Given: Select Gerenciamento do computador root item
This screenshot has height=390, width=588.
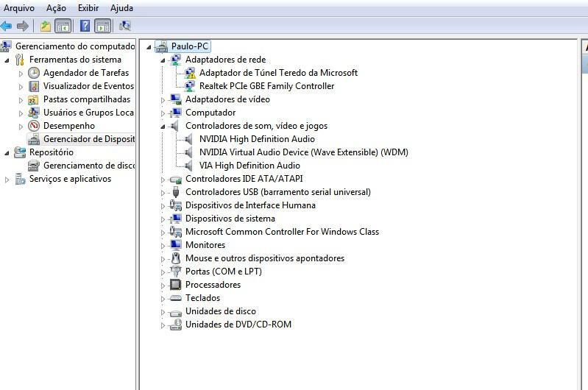Looking at the screenshot, I should click(75, 46).
